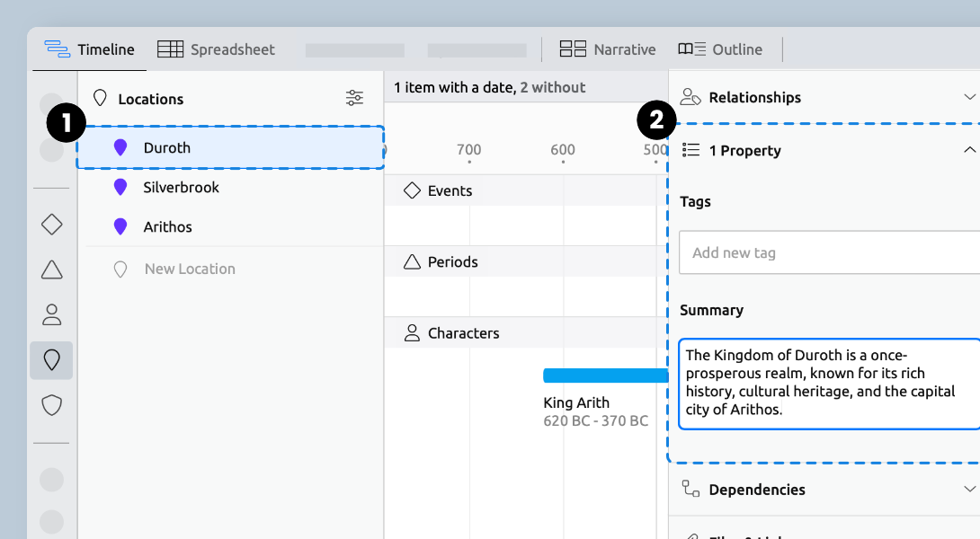Click the Characters row in timeline
This screenshot has height=539, width=980.
coord(526,333)
